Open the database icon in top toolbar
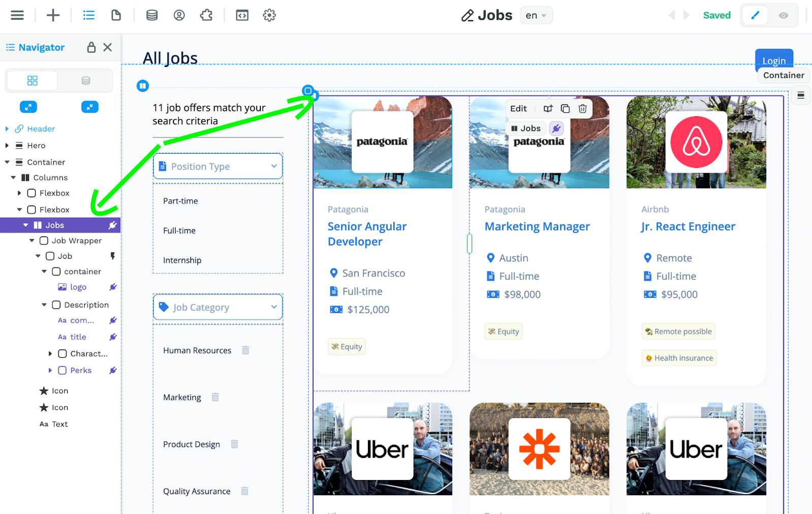 tap(152, 15)
